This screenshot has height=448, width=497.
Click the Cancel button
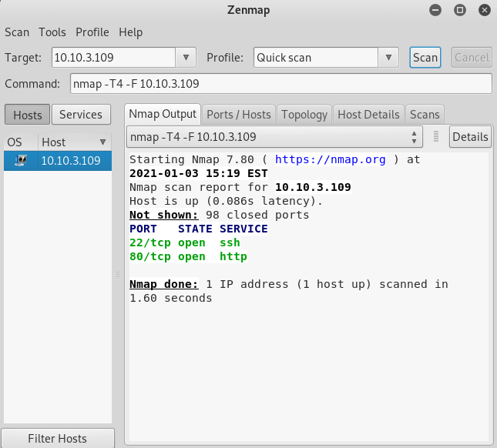coord(472,58)
